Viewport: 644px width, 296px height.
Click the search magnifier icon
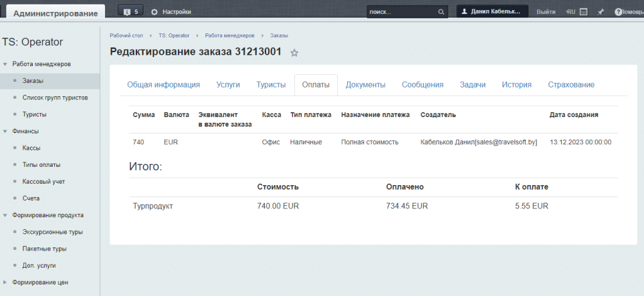(441, 12)
